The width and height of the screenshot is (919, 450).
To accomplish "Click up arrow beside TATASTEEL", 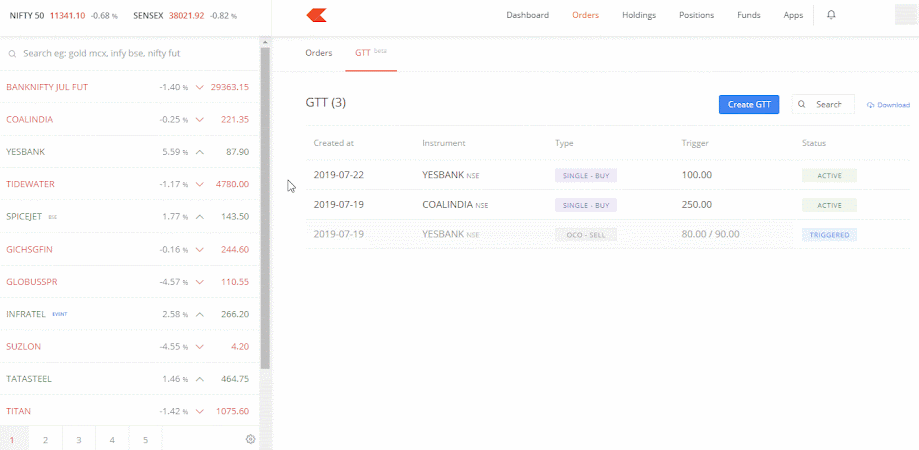I will [x=200, y=379].
